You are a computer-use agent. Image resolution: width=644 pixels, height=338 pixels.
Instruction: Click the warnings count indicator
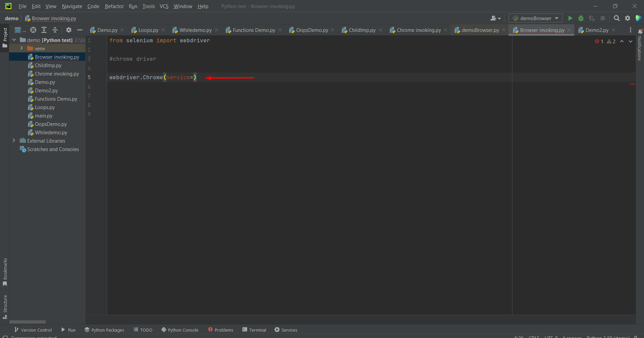611,41
